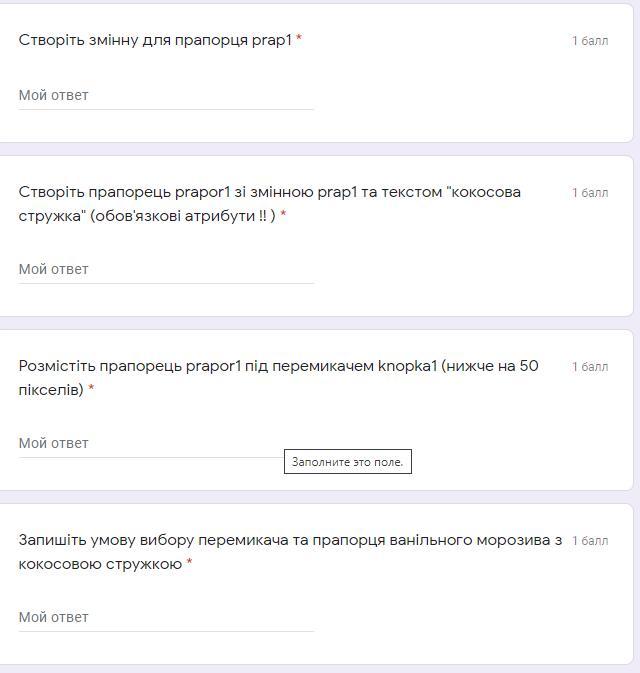Click red required asterisk after "prap1" title
This screenshot has height=673, width=640.
pos(299,39)
